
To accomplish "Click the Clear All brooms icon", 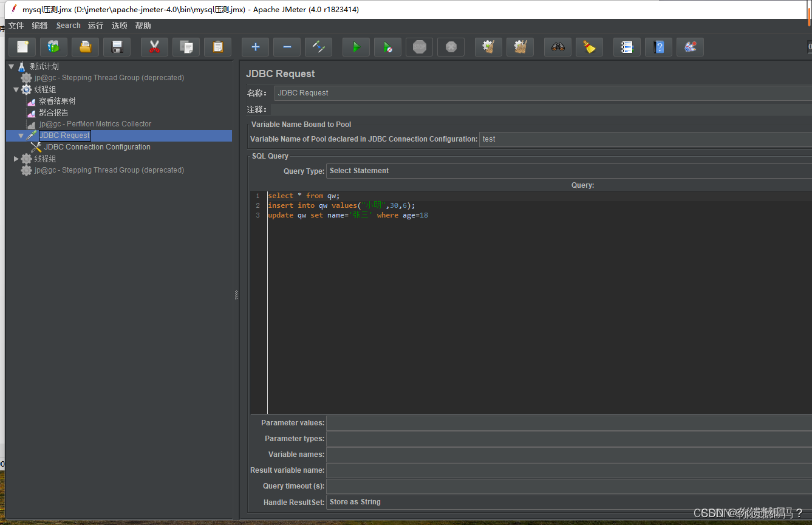I will tap(520, 47).
